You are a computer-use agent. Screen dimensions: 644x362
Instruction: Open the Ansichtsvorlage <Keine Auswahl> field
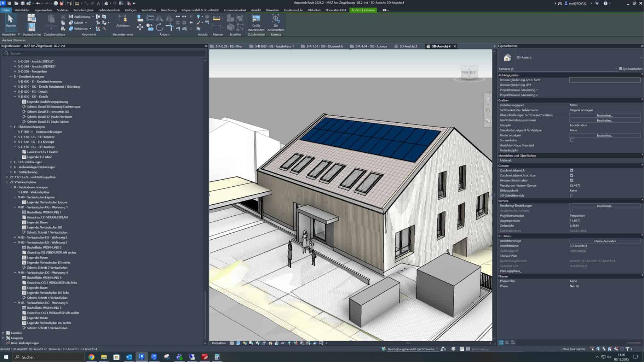click(x=604, y=241)
